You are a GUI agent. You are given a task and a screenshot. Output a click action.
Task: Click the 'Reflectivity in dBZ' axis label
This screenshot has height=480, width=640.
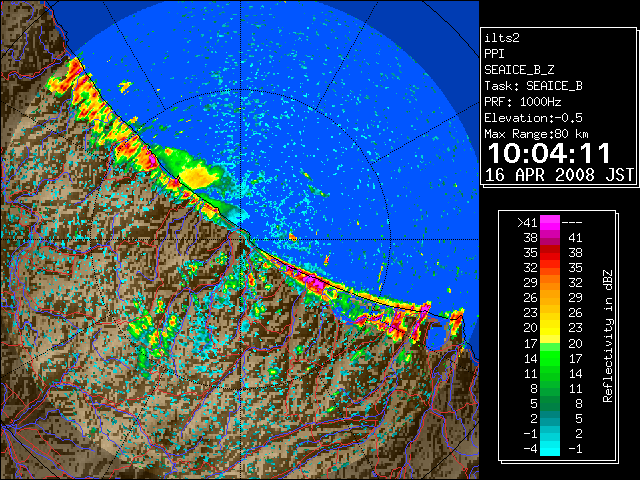(608, 336)
